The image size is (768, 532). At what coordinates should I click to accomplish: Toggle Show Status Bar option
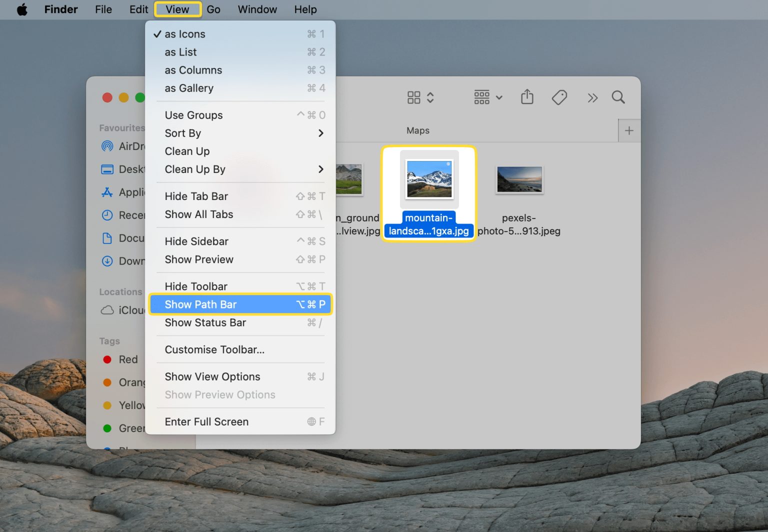pyautogui.click(x=205, y=322)
